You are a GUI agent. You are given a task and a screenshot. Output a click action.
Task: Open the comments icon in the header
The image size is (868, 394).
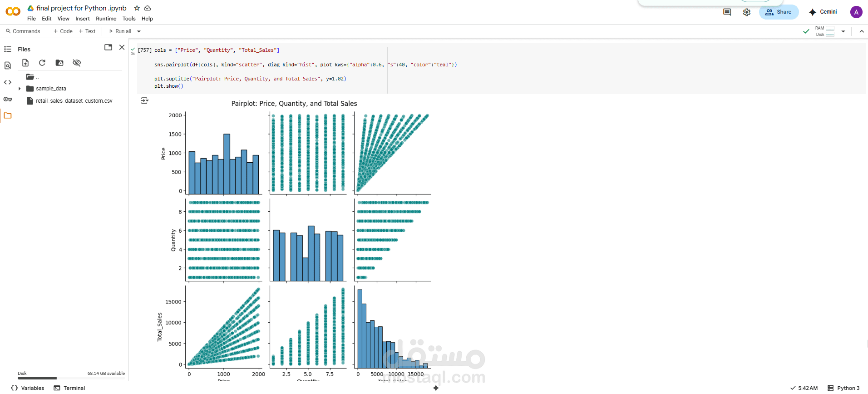point(727,12)
